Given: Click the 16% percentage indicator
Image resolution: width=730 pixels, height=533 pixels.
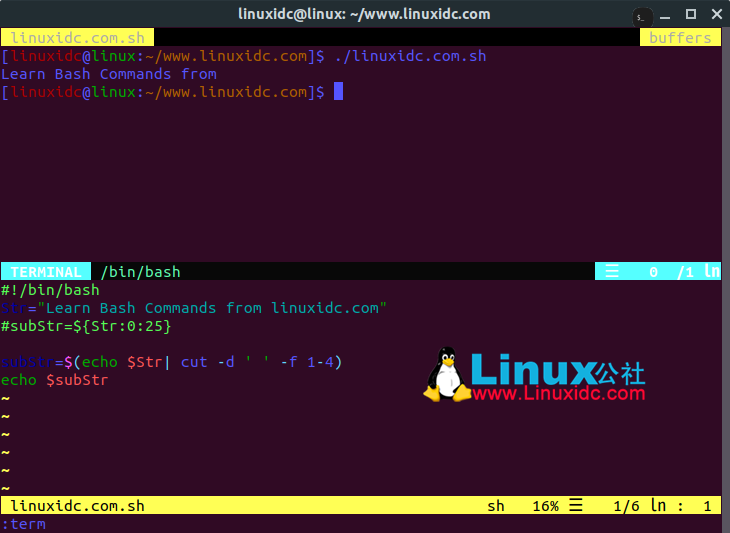Looking at the screenshot, I should tap(546, 506).
